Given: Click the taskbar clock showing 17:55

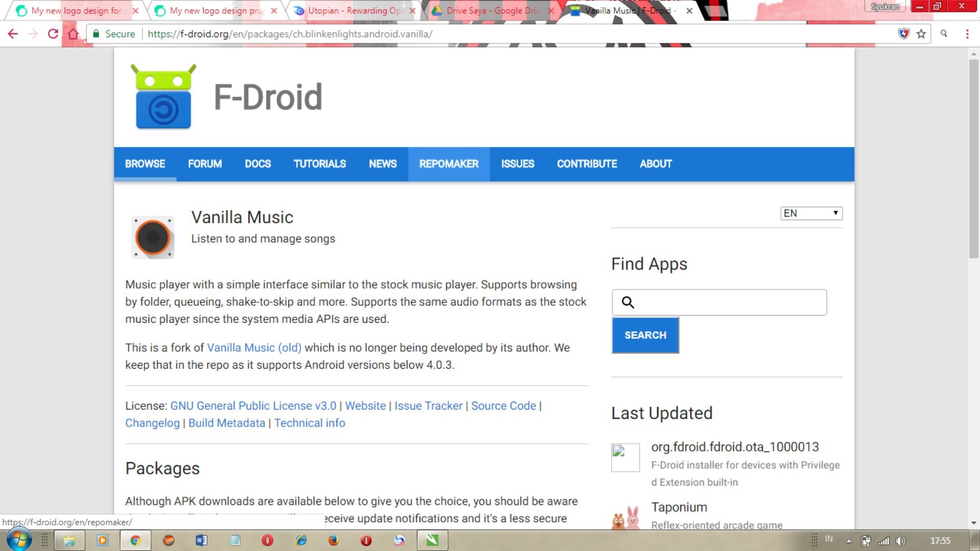Looking at the screenshot, I should coord(940,540).
